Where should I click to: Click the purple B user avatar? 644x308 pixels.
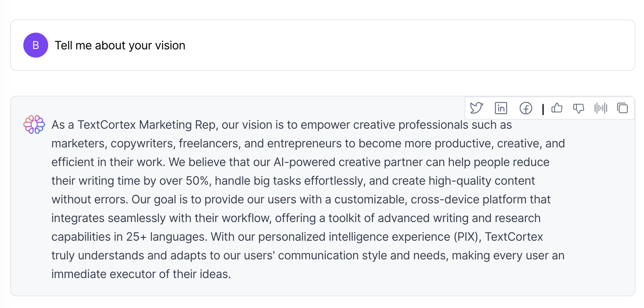pyautogui.click(x=36, y=45)
